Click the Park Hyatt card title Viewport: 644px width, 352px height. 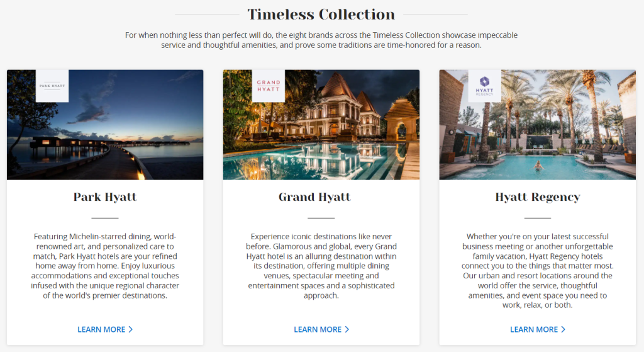pyautogui.click(x=105, y=197)
